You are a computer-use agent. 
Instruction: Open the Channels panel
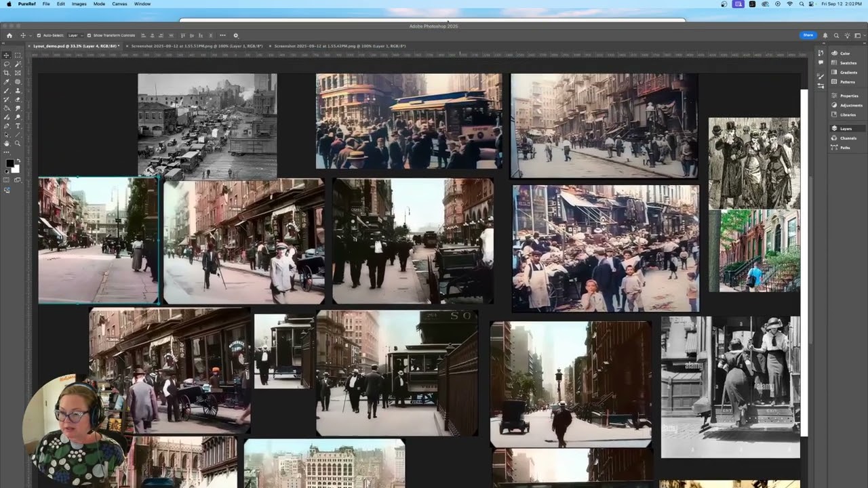[x=848, y=138]
